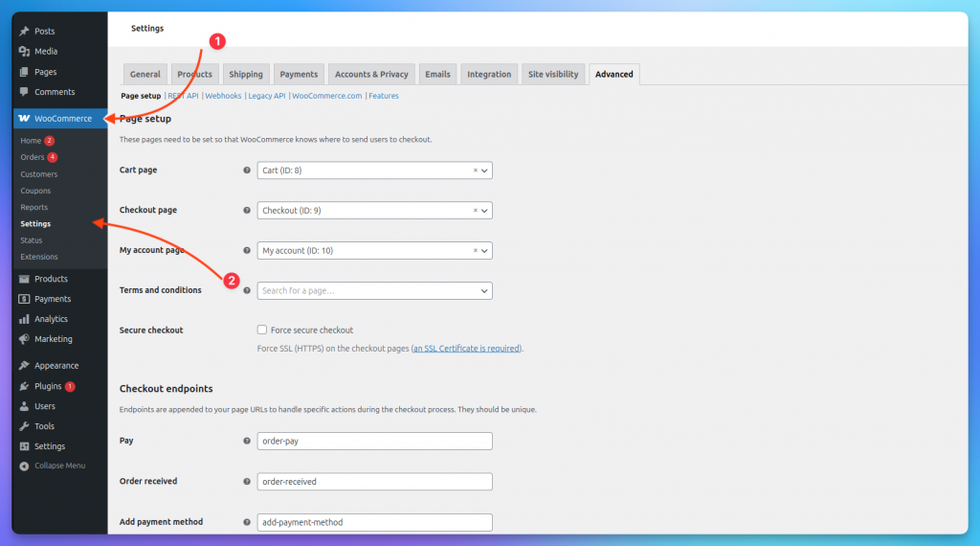Click the Posts pushpin icon in sidebar
Viewport: 980px width, 546px height.
pyautogui.click(x=24, y=31)
